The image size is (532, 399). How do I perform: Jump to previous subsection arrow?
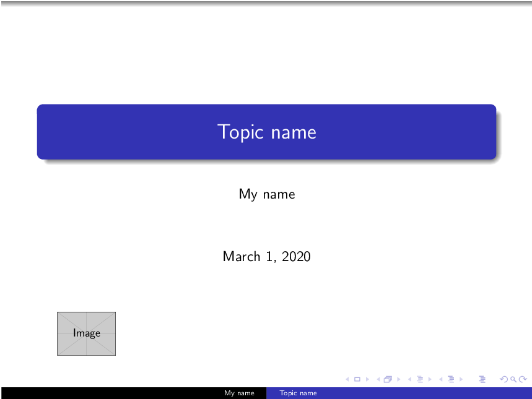(409, 379)
